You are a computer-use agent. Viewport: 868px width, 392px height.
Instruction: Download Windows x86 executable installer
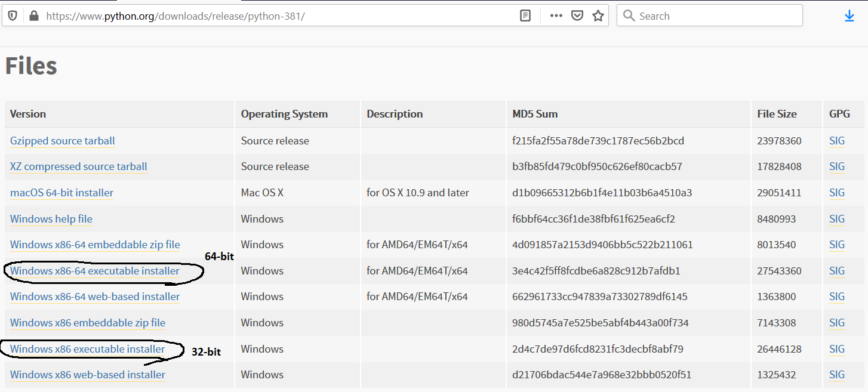point(88,349)
